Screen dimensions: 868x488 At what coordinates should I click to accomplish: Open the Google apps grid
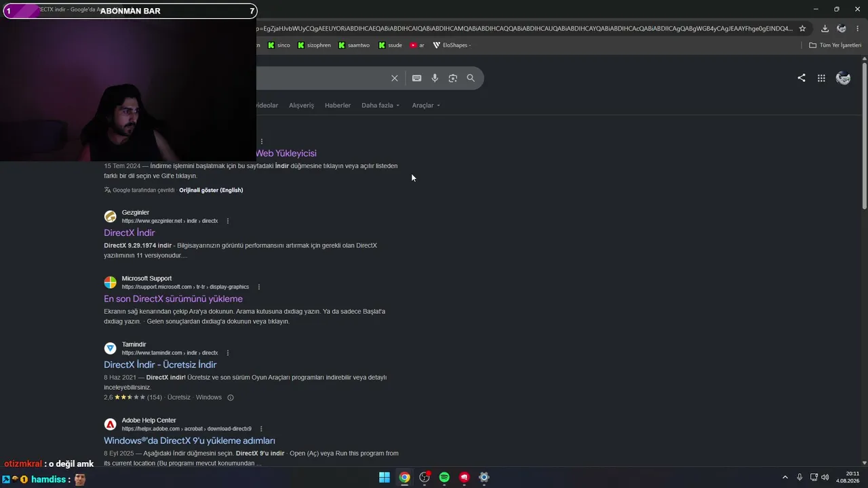pyautogui.click(x=821, y=78)
